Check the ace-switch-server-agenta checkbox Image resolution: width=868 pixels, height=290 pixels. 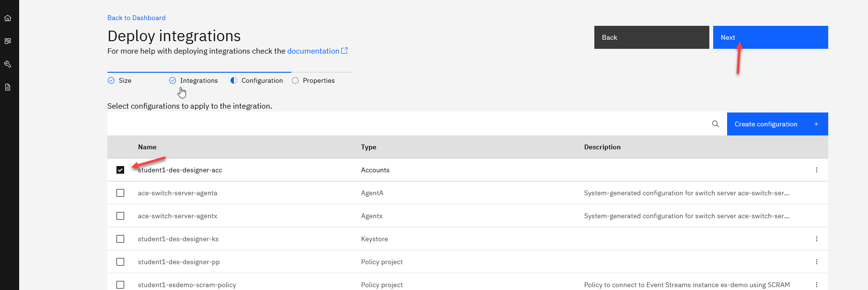[120, 193]
